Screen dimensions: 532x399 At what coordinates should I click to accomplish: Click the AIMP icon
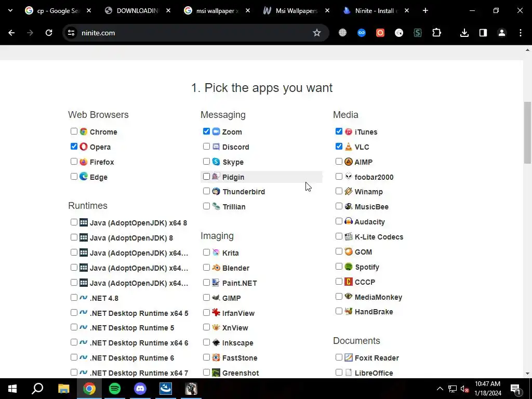[x=349, y=162]
